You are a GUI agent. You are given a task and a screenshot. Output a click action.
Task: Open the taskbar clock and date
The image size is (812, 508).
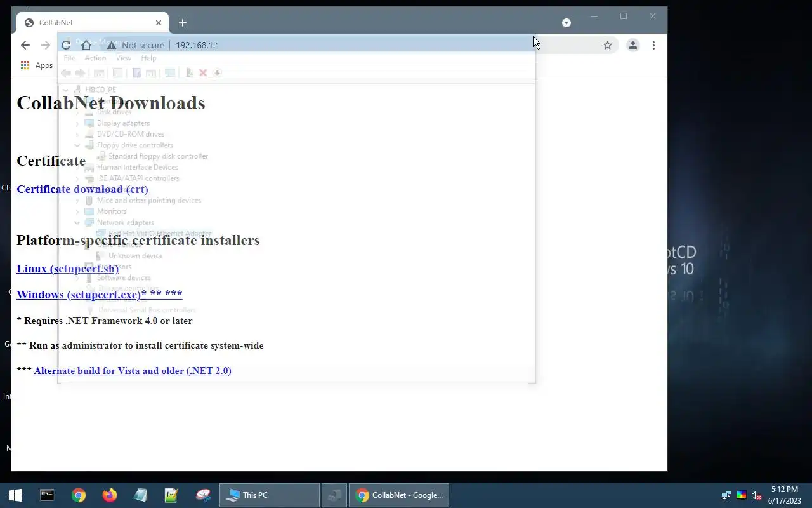tap(785, 495)
